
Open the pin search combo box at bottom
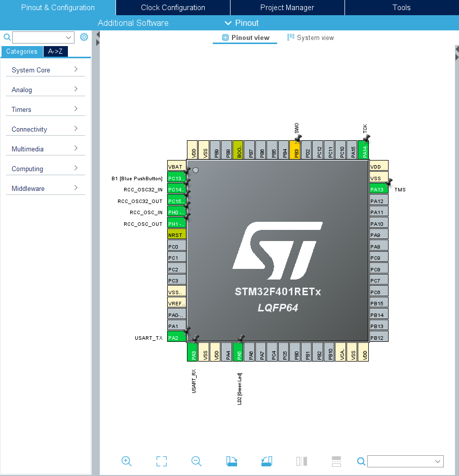pyautogui.click(x=405, y=461)
